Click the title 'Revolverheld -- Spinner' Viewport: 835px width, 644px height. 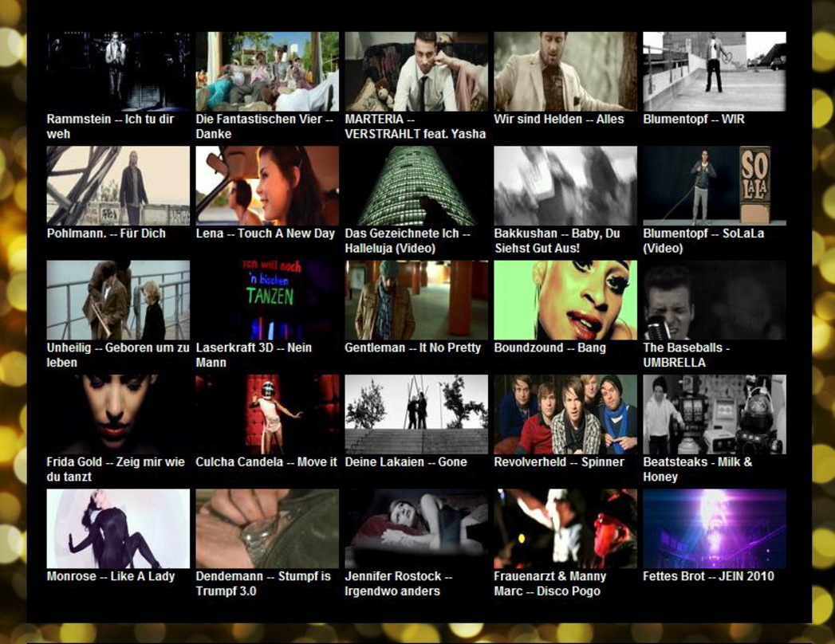558,462
